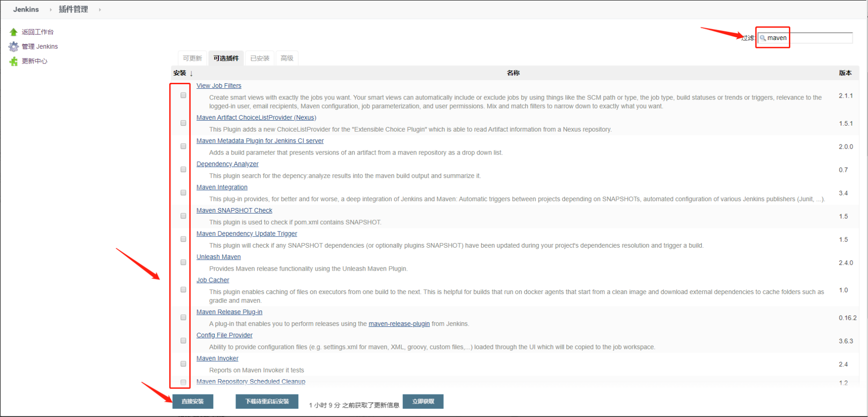Check the Maven Release Plug-in checkbox
Screen dimensions: 868x417
183,317
